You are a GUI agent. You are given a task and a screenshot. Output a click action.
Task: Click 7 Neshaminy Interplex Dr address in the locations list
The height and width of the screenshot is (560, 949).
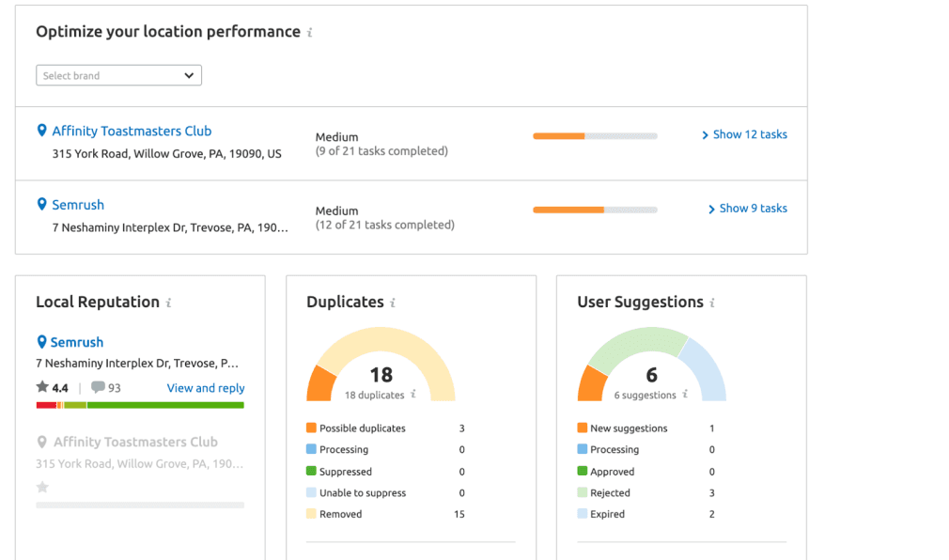[170, 227]
